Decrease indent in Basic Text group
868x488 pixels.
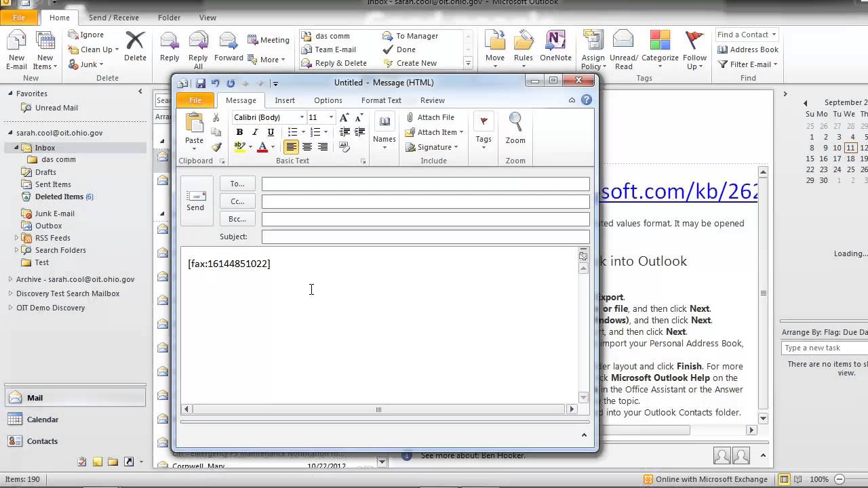pyautogui.click(x=344, y=132)
